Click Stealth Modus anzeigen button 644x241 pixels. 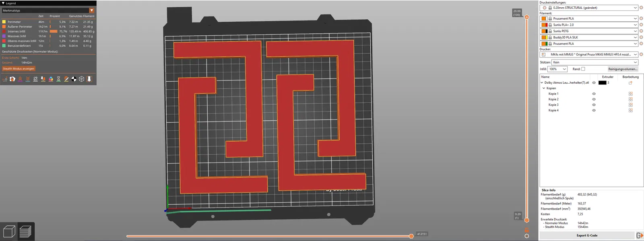pos(19,69)
